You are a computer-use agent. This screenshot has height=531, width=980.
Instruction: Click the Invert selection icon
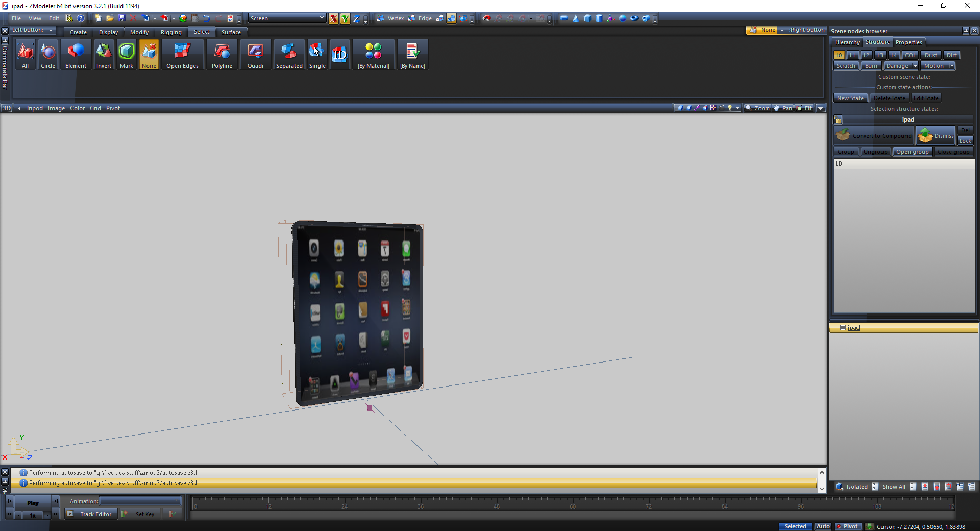(x=104, y=55)
